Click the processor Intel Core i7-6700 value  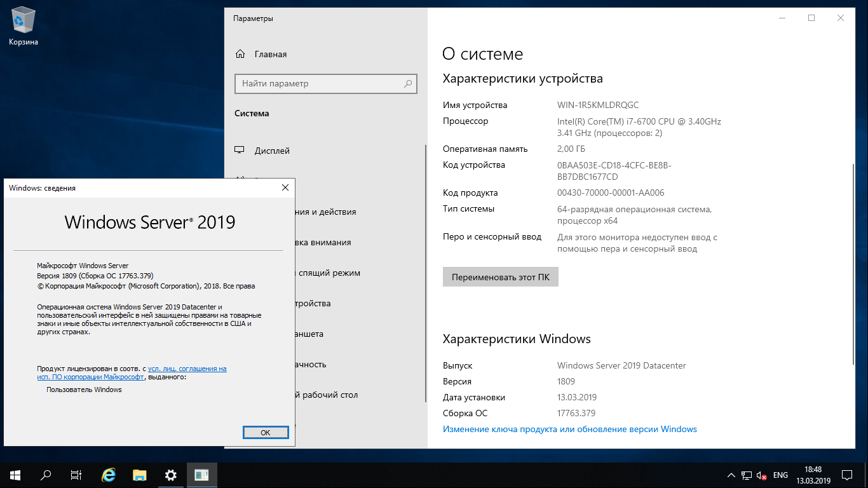pyautogui.click(x=639, y=127)
